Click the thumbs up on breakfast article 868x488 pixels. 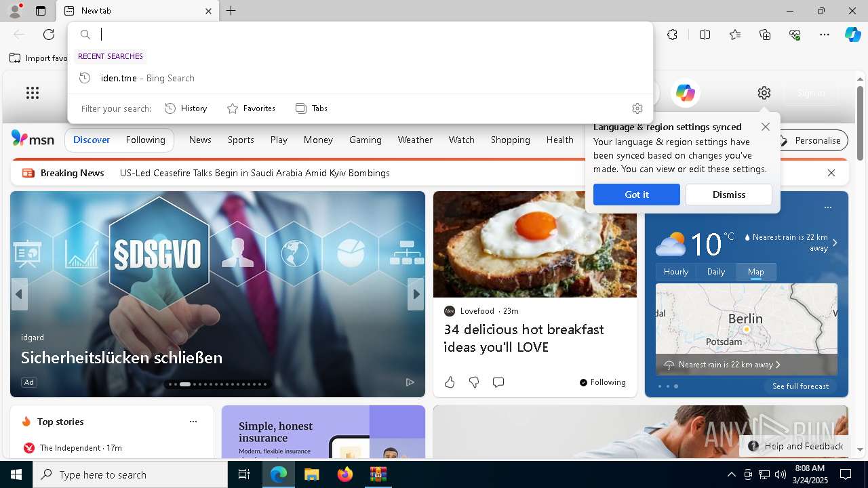(x=450, y=382)
